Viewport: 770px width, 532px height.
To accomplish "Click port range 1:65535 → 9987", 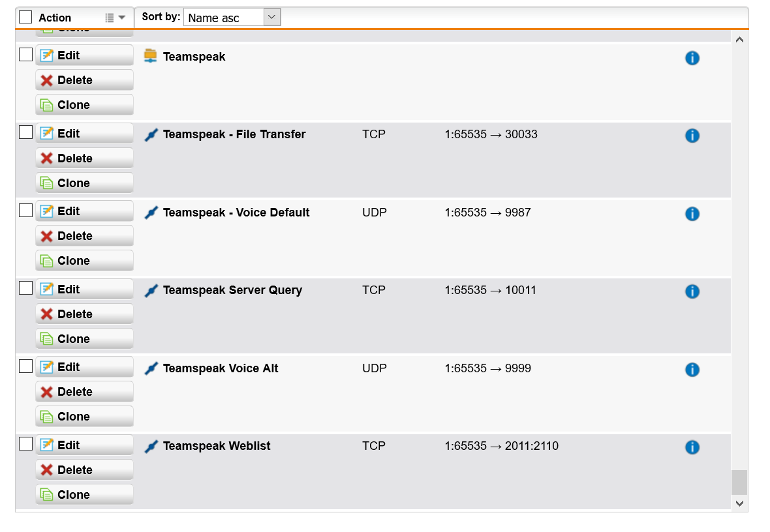I will click(x=487, y=213).
